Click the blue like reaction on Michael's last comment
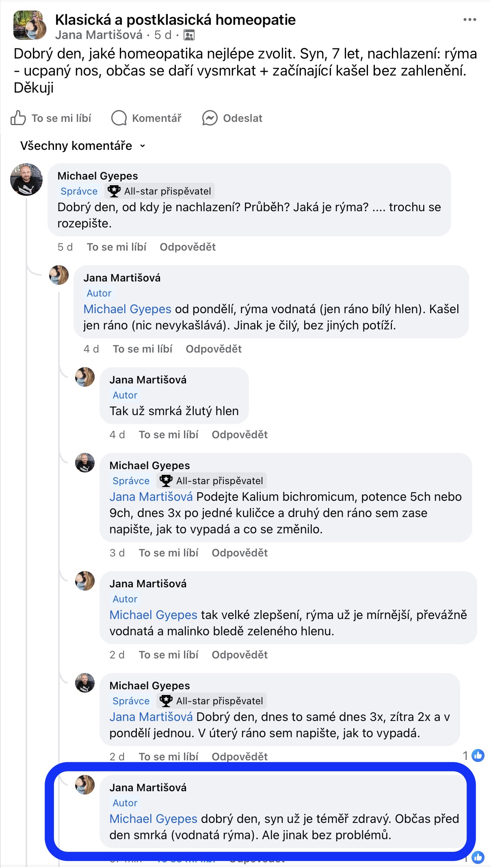 click(478, 755)
